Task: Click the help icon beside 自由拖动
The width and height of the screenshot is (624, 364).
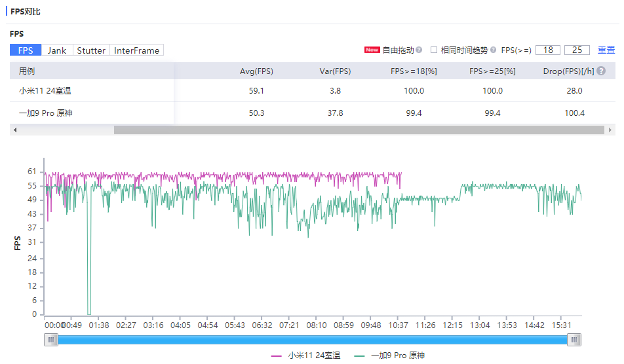Action: click(x=419, y=50)
